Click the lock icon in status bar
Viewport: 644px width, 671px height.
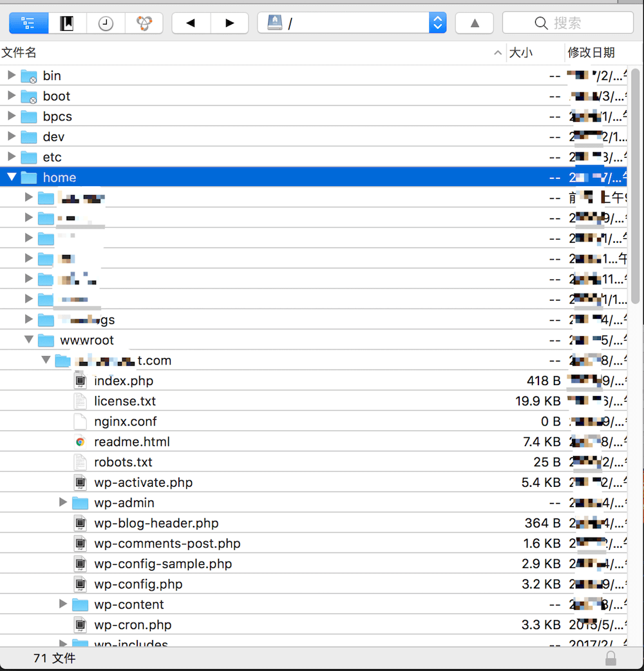coord(611,658)
